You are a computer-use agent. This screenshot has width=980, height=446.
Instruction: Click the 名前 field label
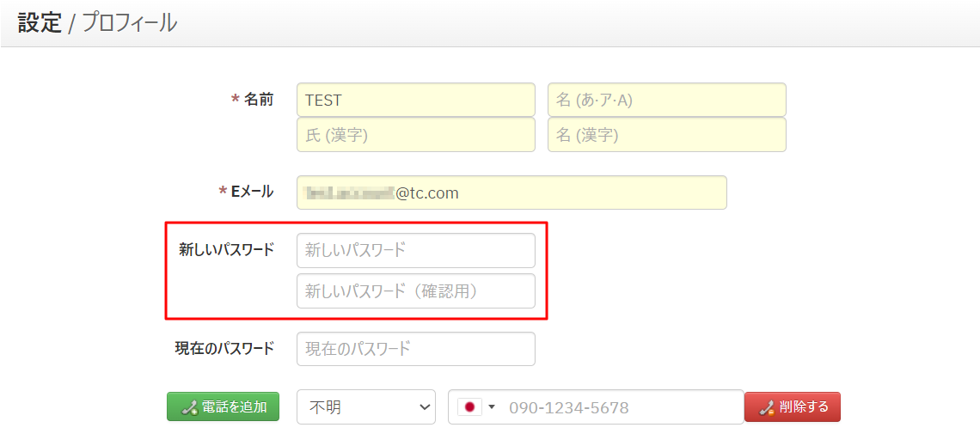pyautogui.click(x=258, y=100)
